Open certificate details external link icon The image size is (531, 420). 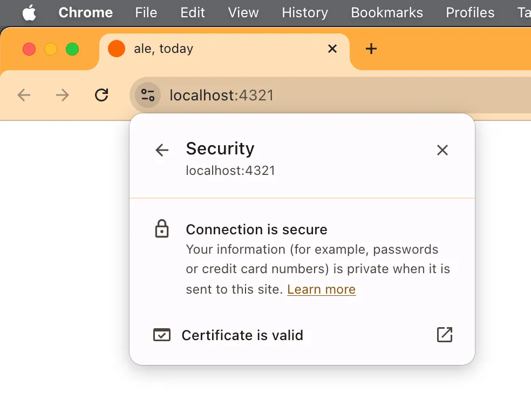444,335
